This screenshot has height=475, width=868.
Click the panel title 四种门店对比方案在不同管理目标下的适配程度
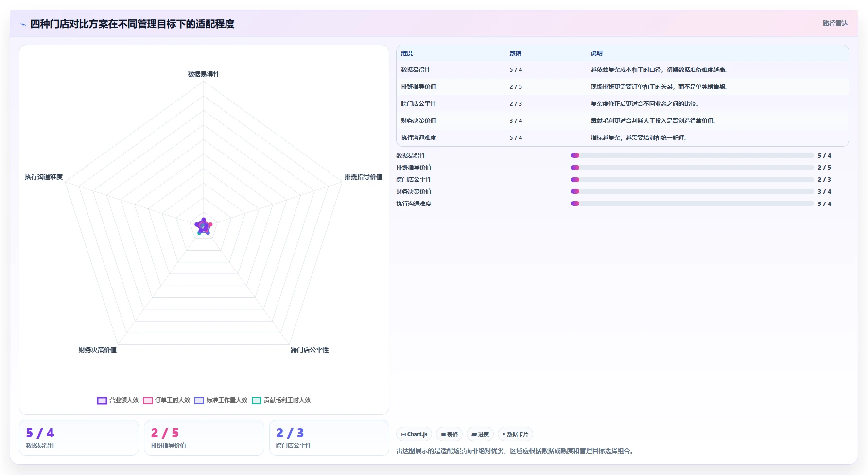coord(132,24)
